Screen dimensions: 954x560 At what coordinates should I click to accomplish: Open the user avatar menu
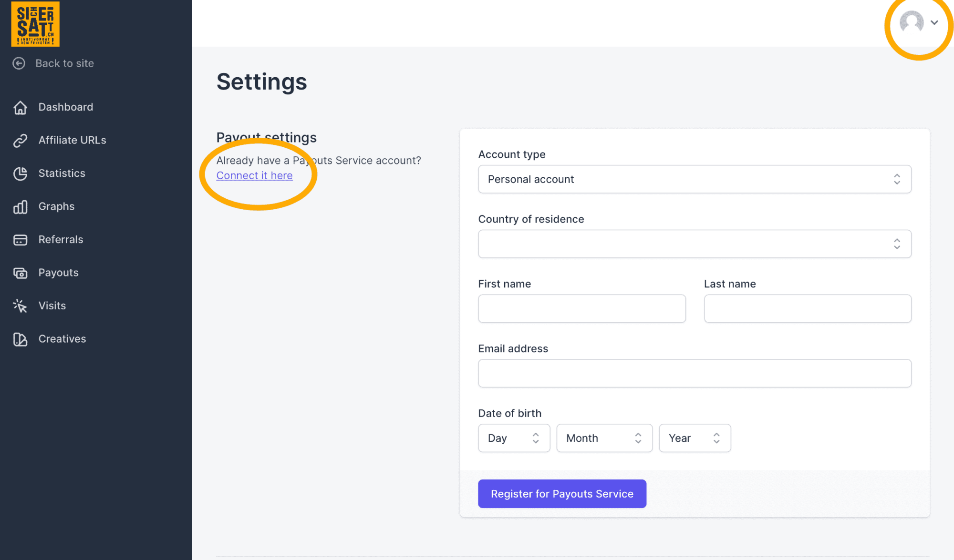pyautogui.click(x=919, y=22)
